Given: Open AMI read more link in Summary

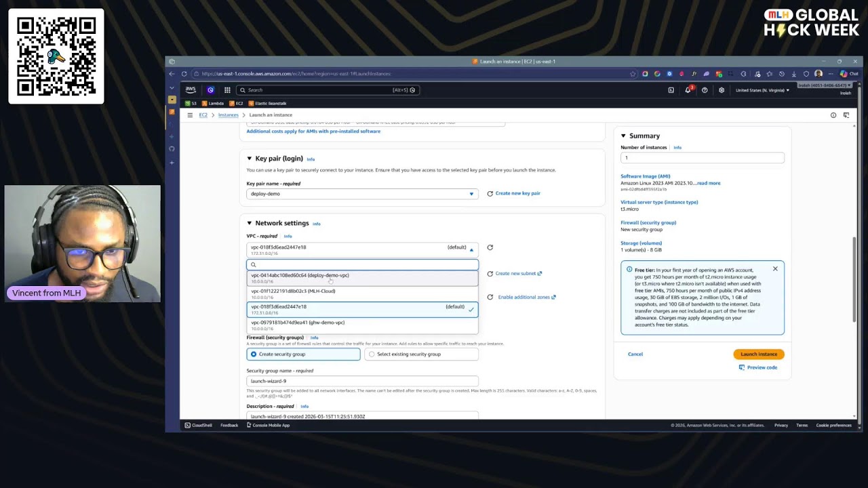Looking at the screenshot, I should coord(709,184).
